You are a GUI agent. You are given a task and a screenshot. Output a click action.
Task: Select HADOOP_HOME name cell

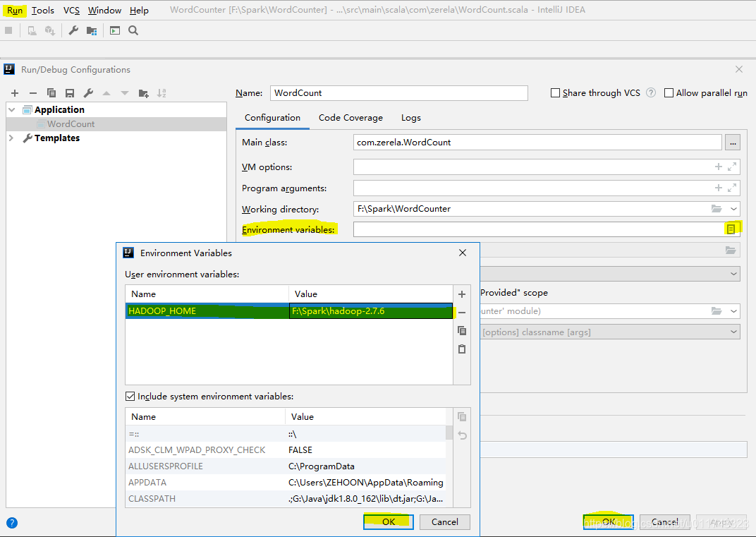pos(207,311)
